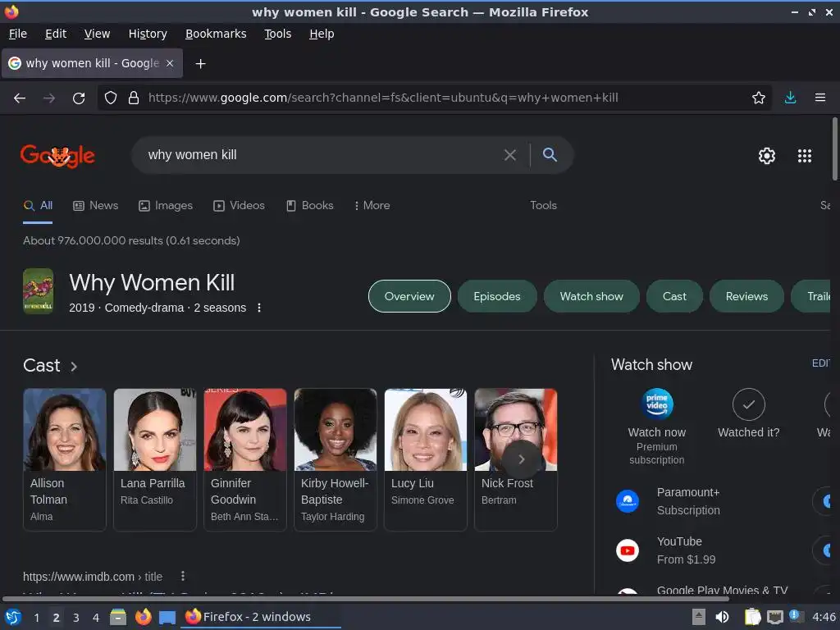Click the horizontal page scrollbar

coord(365,598)
